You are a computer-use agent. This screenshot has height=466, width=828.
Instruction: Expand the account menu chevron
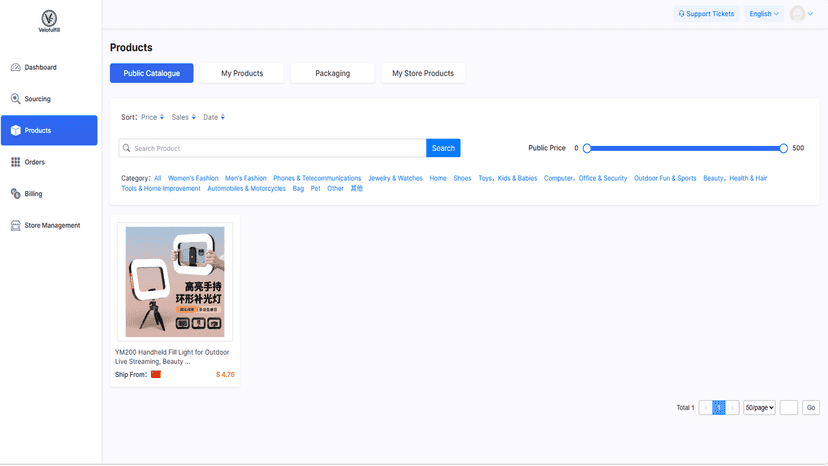pos(811,14)
